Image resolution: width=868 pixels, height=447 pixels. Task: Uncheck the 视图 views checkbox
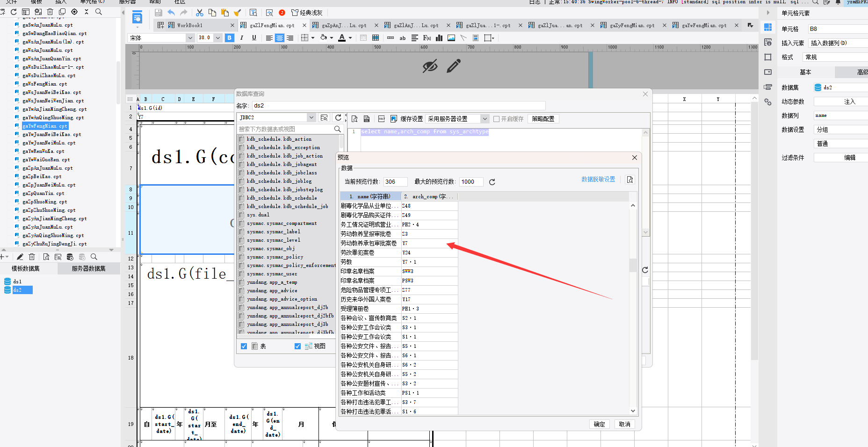click(x=297, y=346)
